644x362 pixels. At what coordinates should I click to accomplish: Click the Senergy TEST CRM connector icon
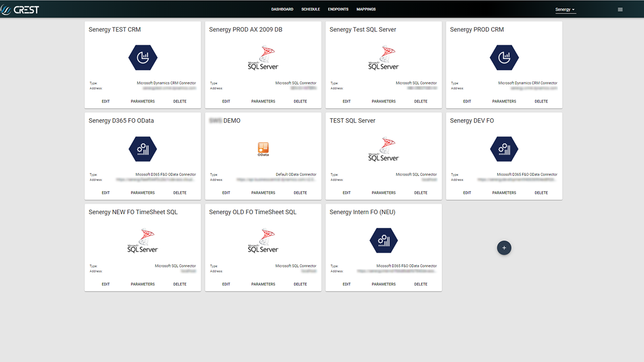pos(143,58)
